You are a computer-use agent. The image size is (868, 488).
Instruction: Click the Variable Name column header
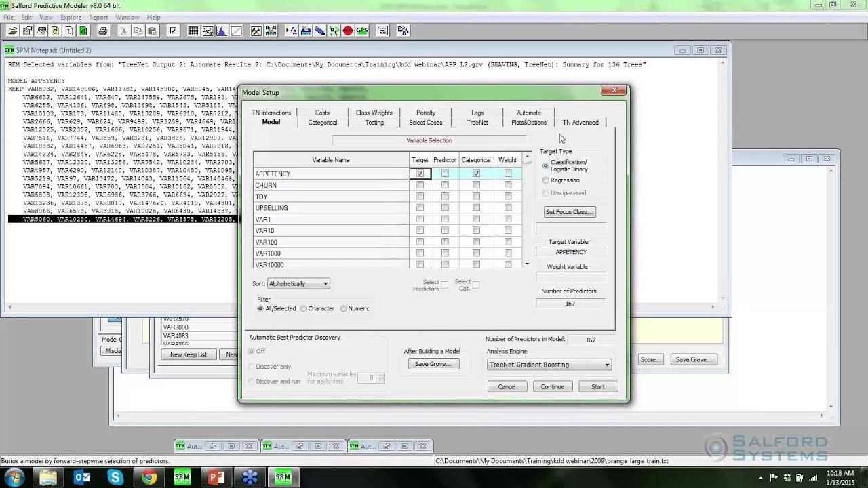coord(331,160)
